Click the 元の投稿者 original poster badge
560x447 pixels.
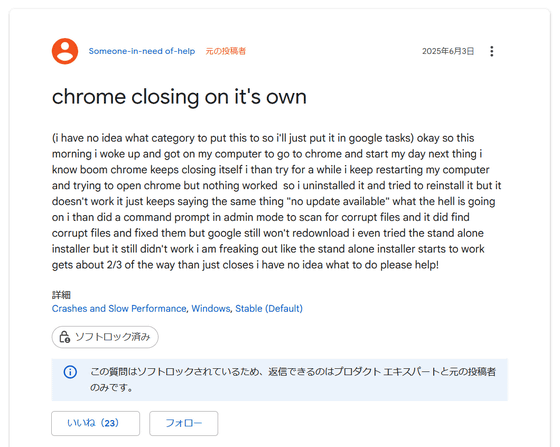tap(225, 51)
